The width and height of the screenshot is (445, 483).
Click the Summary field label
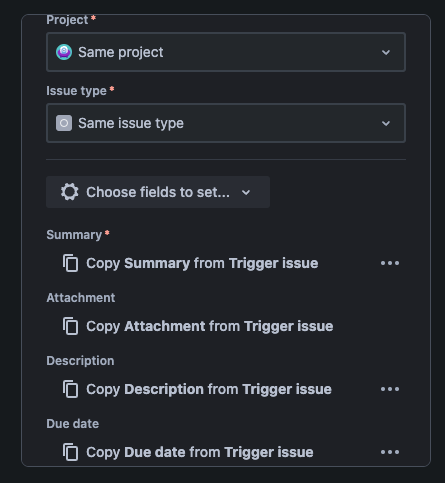tap(74, 235)
